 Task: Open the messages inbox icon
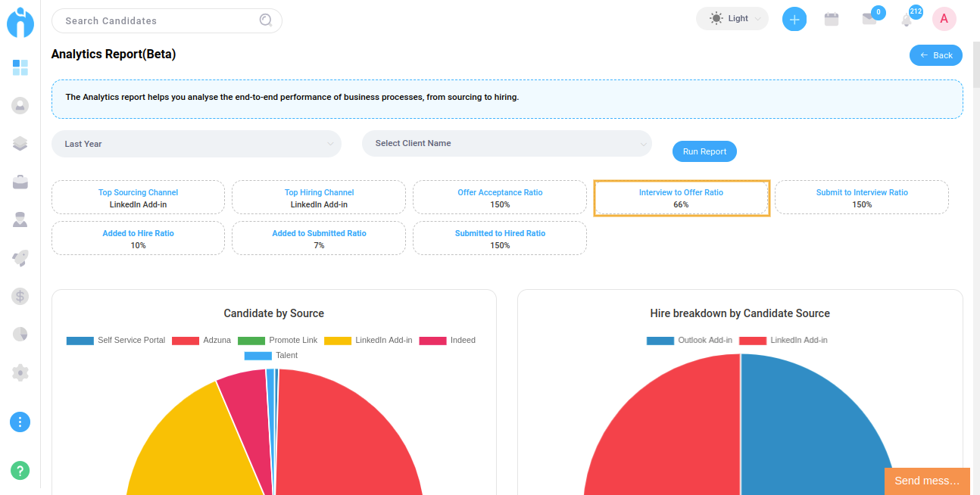click(869, 19)
